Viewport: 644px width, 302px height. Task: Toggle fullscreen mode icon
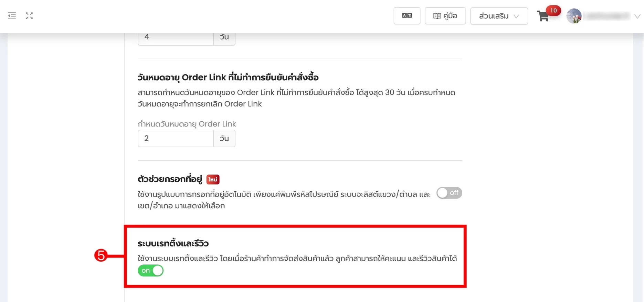point(29,16)
